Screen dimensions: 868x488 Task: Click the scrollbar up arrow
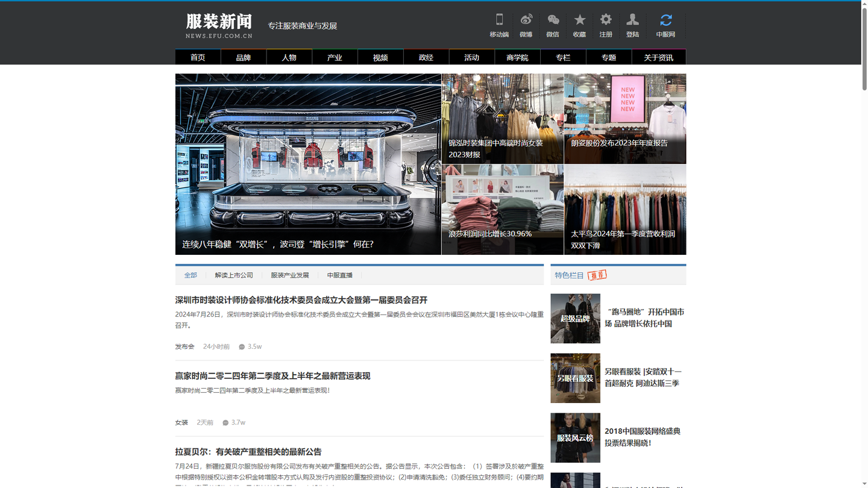pos(864,4)
